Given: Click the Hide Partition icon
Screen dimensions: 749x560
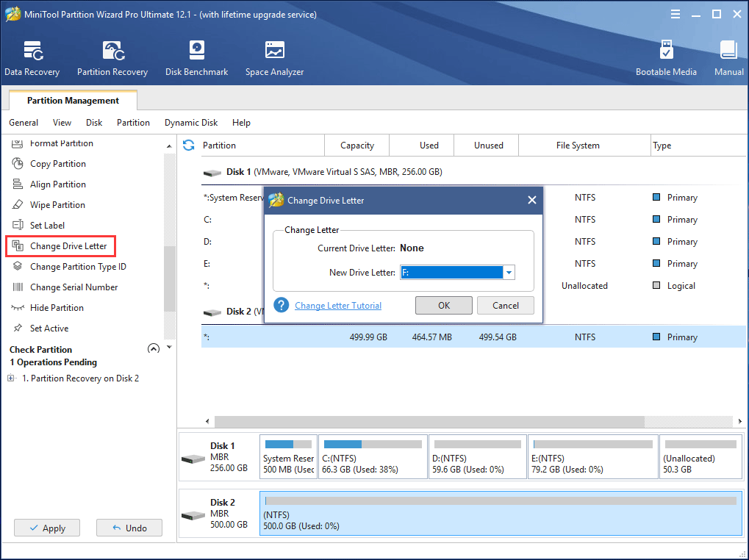Looking at the screenshot, I should pyautogui.click(x=18, y=307).
